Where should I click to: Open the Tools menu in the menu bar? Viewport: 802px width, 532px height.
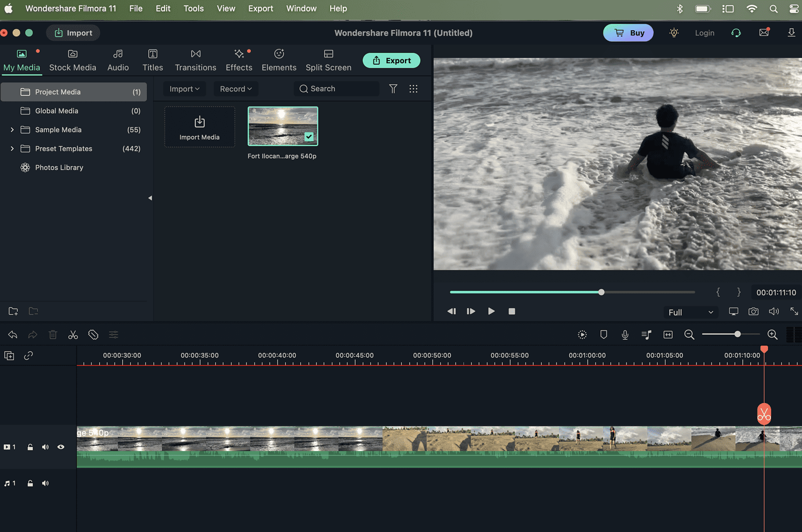click(x=193, y=8)
